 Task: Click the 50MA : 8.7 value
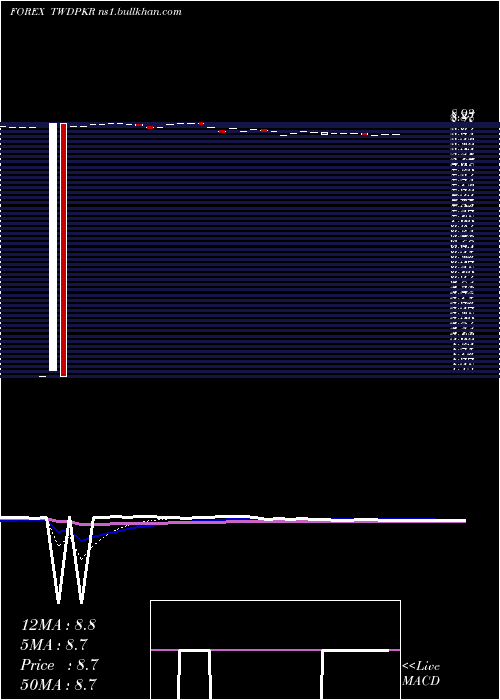point(58,684)
